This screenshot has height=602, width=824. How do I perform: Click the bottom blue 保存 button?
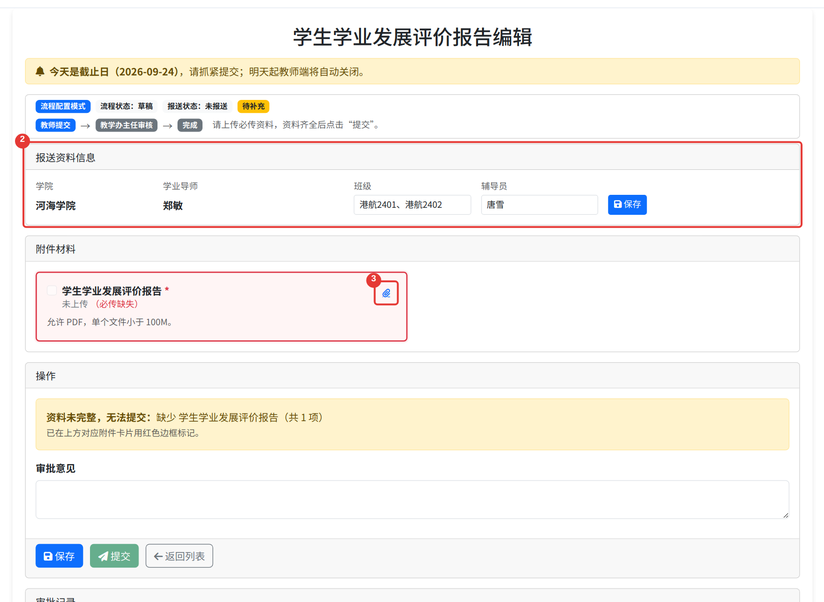point(59,556)
